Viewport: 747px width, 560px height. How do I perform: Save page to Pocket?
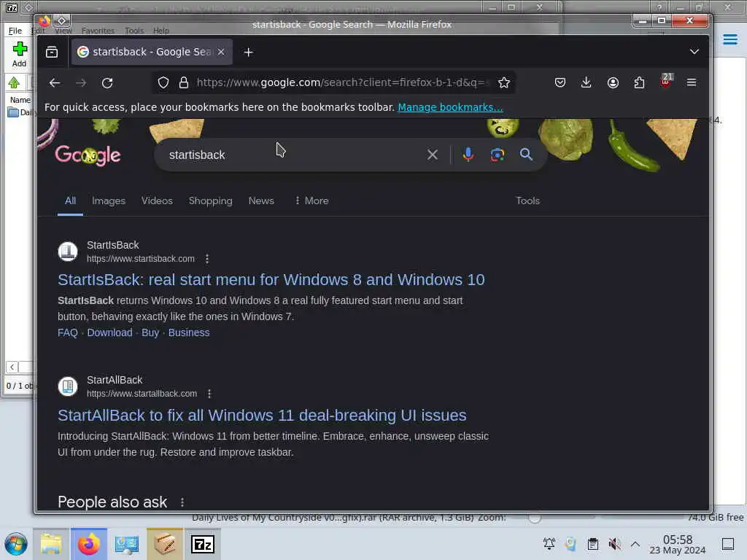(560, 83)
